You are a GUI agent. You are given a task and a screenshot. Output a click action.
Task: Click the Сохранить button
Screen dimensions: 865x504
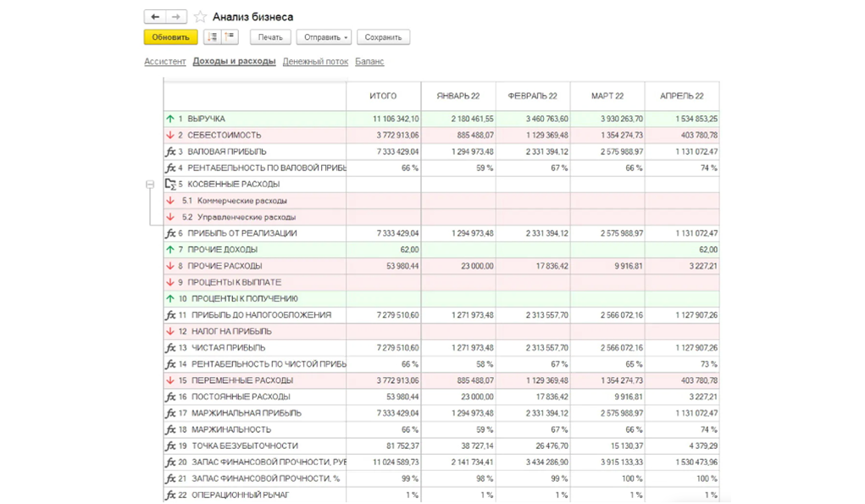pyautogui.click(x=383, y=37)
